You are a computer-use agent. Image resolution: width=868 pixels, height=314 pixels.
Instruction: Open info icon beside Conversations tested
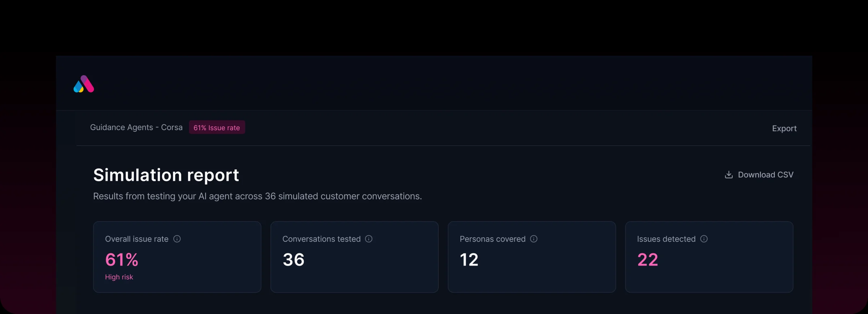tap(369, 239)
